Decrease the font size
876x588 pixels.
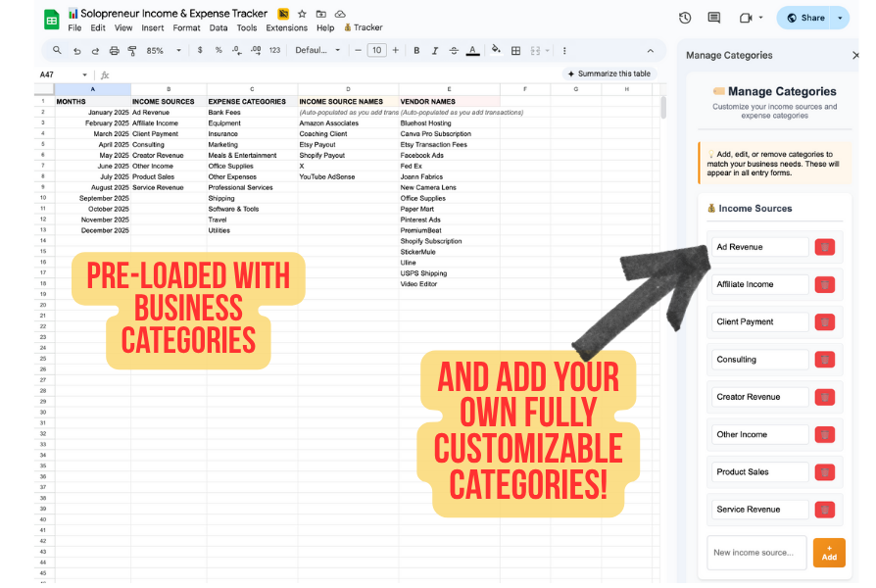pos(358,50)
